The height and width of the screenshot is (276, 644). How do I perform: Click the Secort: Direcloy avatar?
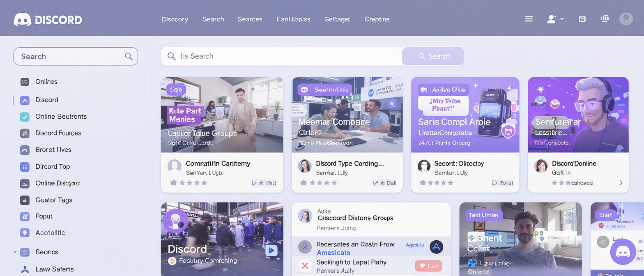pyautogui.click(x=424, y=166)
